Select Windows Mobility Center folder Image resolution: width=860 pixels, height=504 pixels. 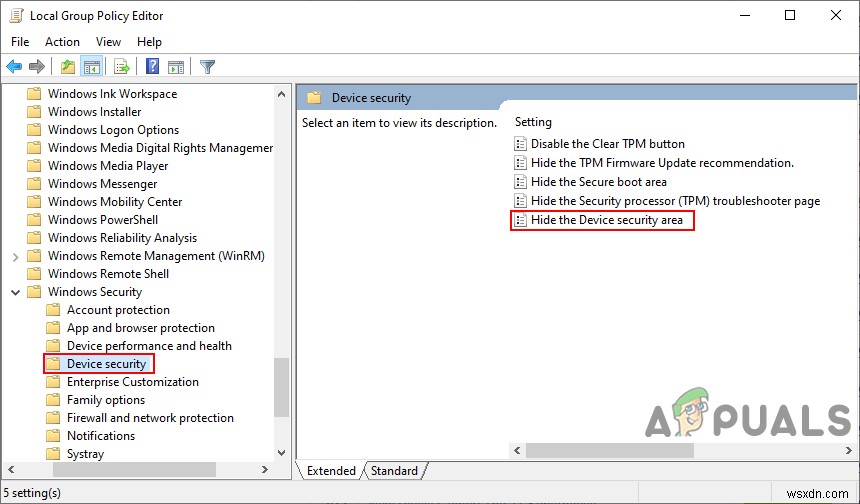point(115,202)
